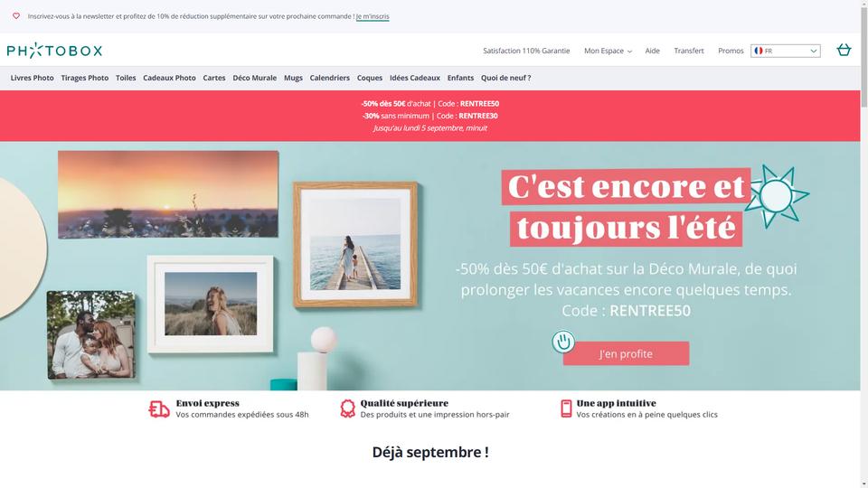Open the Promos link
868x488 pixels.
pyautogui.click(x=731, y=51)
